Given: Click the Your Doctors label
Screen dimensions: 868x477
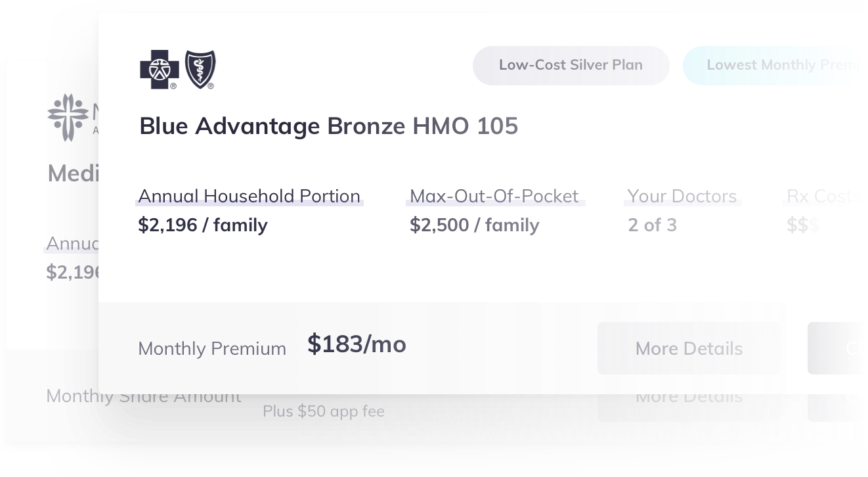Looking at the screenshot, I should [x=682, y=196].
